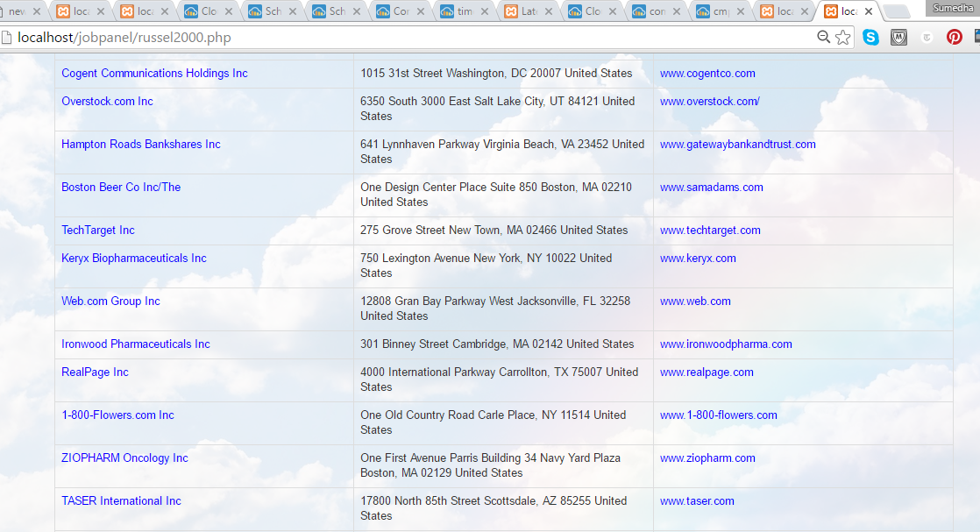Open TechTarget Inc company link
980x532 pixels.
98,230
